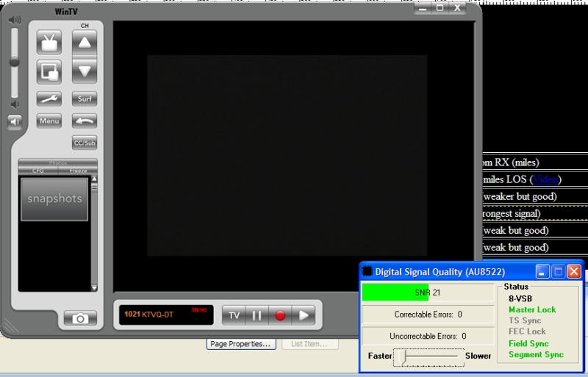The width and height of the screenshot is (588, 377).
Task: Click the red Stereo indicator
Action: click(199, 310)
